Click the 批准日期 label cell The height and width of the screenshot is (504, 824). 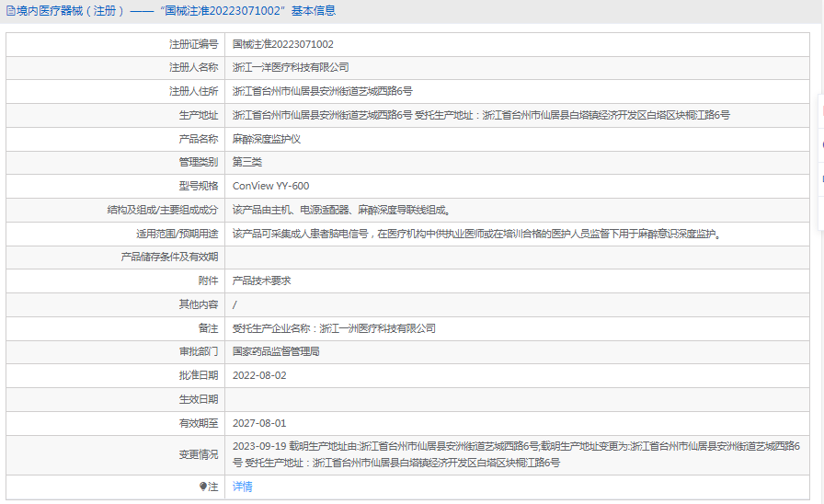point(115,375)
